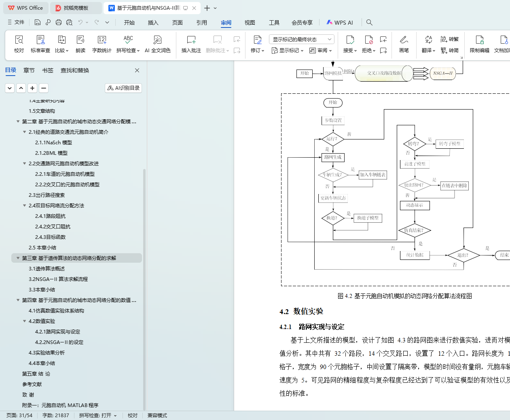
Task: Close the navigation pane
Action: [x=137, y=70]
